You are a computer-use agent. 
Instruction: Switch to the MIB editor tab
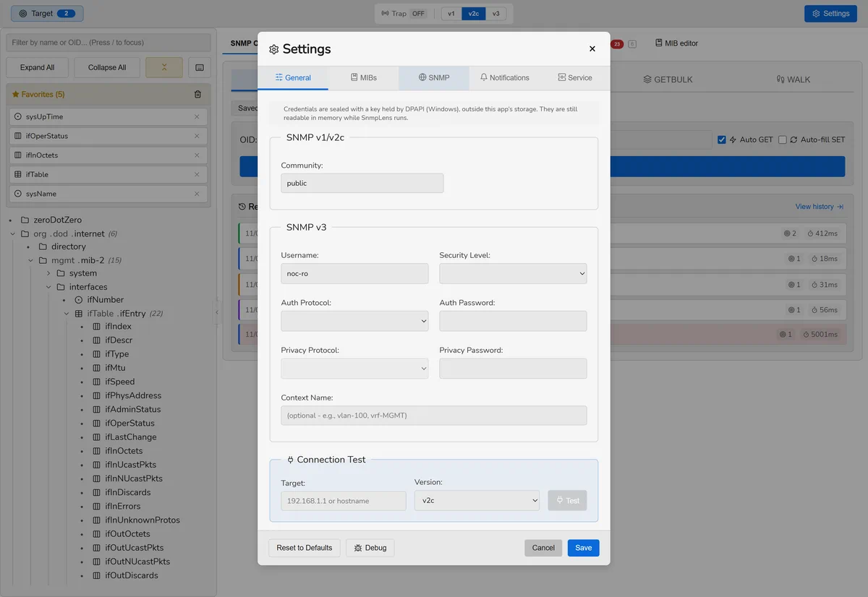[677, 43]
